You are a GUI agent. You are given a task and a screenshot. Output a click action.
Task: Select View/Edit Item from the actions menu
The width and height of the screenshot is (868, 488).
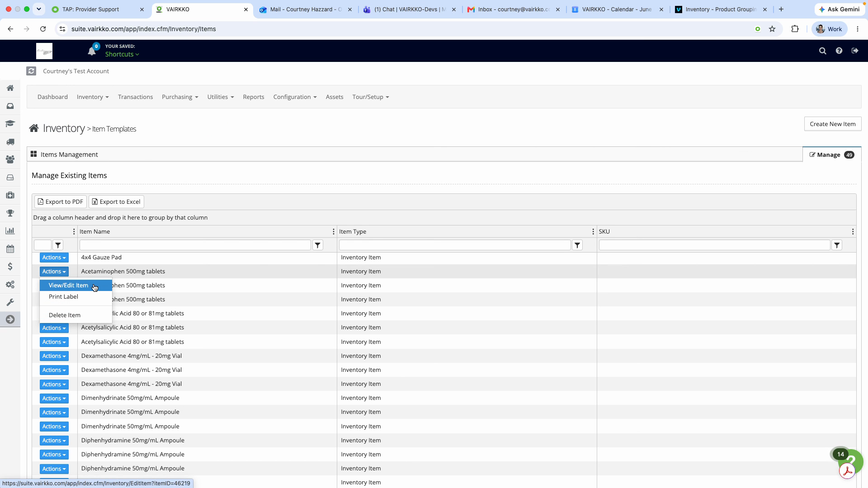[x=75, y=286]
